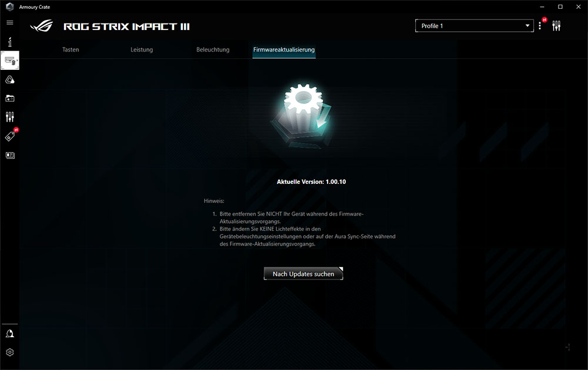Viewport: 588px width, 370px height.
Task: Minimize the Armoury Crate window
Action: coord(542,6)
